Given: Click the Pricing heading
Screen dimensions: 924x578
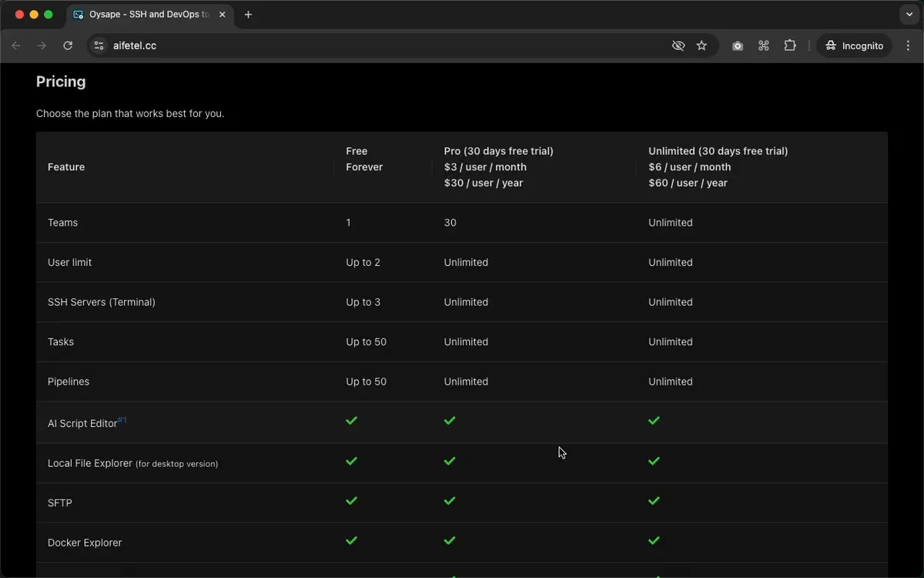Looking at the screenshot, I should pyautogui.click(x=61, y=82).
